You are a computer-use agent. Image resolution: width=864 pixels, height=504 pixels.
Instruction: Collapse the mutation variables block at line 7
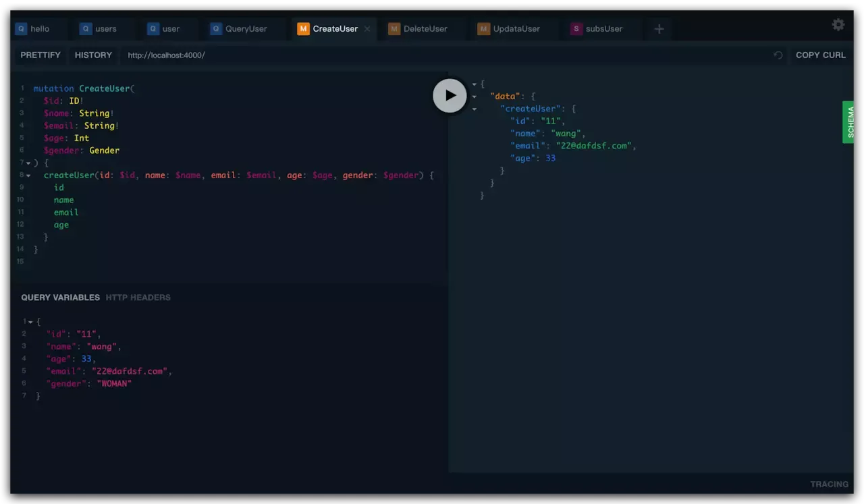point(28,163)
